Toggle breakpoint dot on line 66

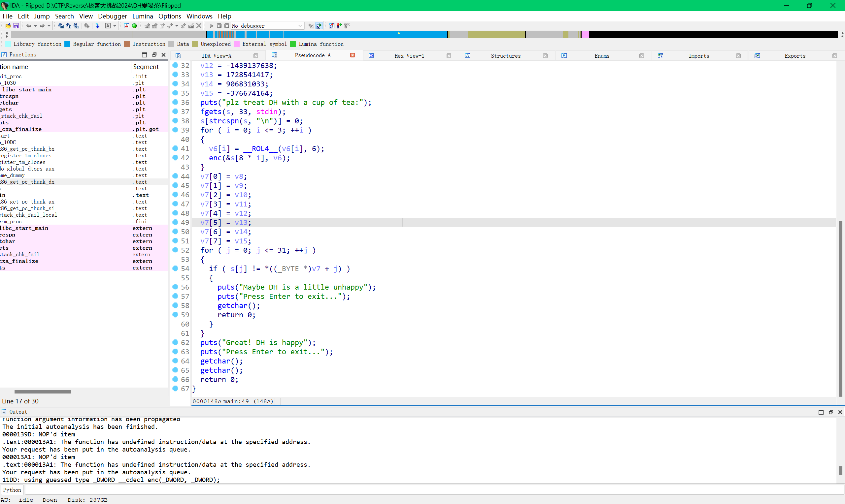[x=175, y=379]
